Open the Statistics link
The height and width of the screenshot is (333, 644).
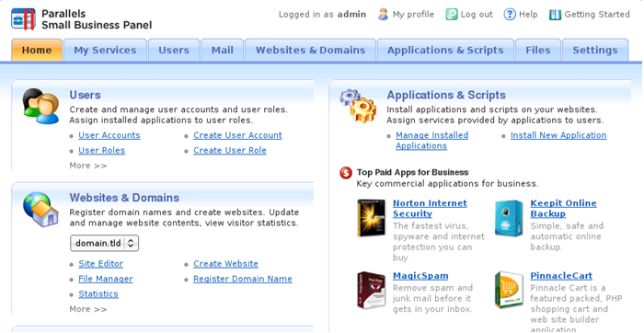pyautogui.click(x=98, y=294)
